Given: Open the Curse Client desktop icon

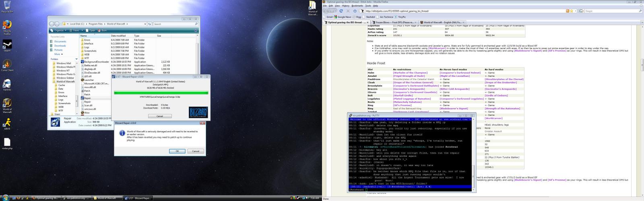Looking at the screenshot, I should [7, 65].
